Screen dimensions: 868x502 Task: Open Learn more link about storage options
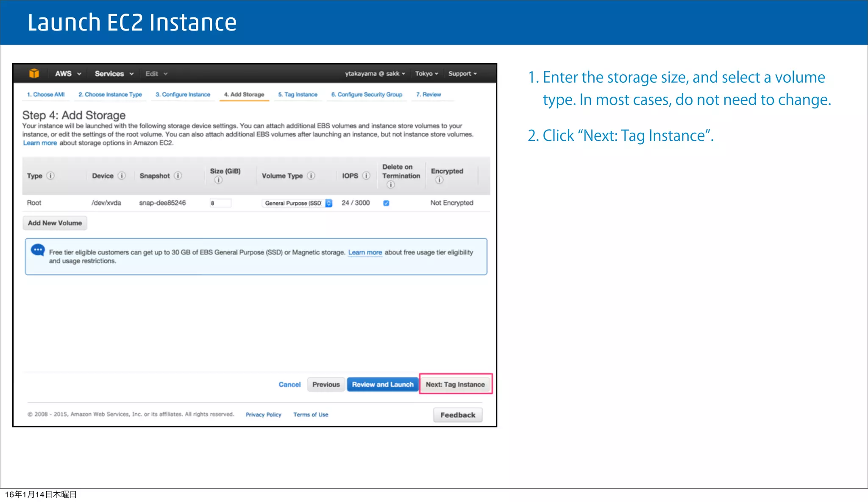point(40,143)
